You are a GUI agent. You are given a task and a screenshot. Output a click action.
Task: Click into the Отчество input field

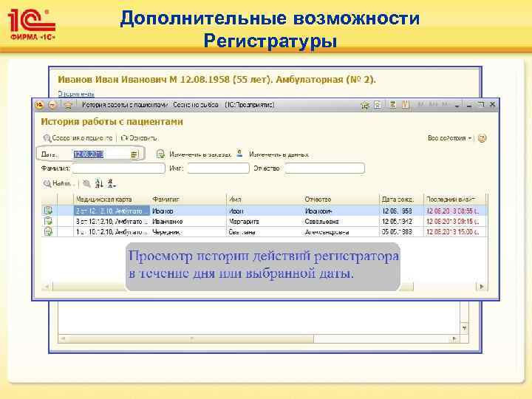pyautogui.click(x=324, y=168)
